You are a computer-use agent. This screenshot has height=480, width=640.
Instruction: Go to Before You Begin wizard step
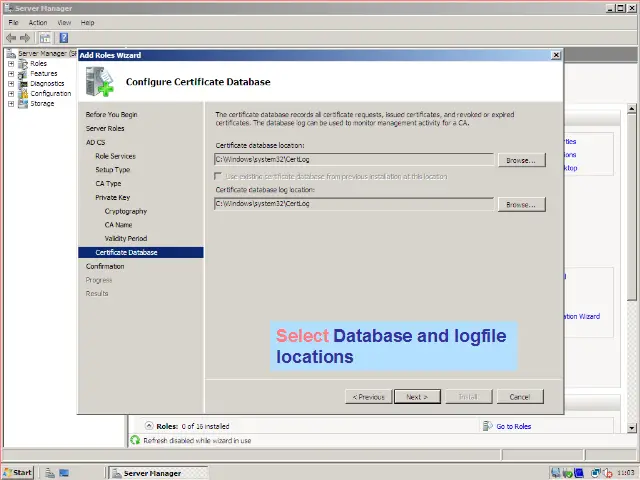pos(111,115)
